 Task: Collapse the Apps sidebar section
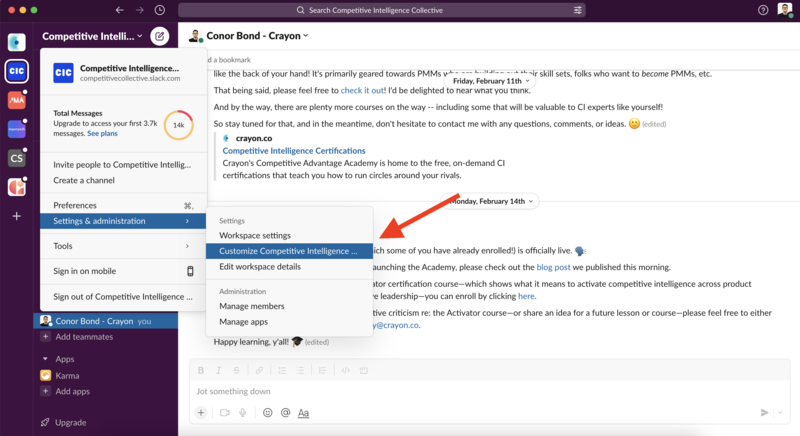click(x=45, y=358)
